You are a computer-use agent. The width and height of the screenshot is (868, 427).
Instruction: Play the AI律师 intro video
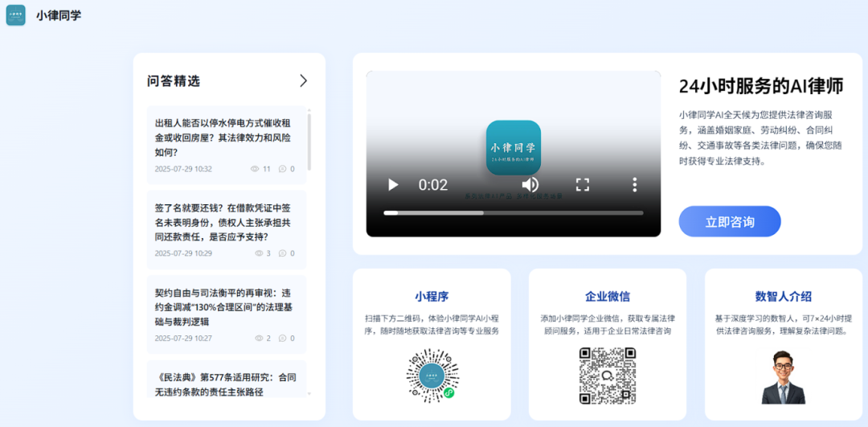point(393,185)
